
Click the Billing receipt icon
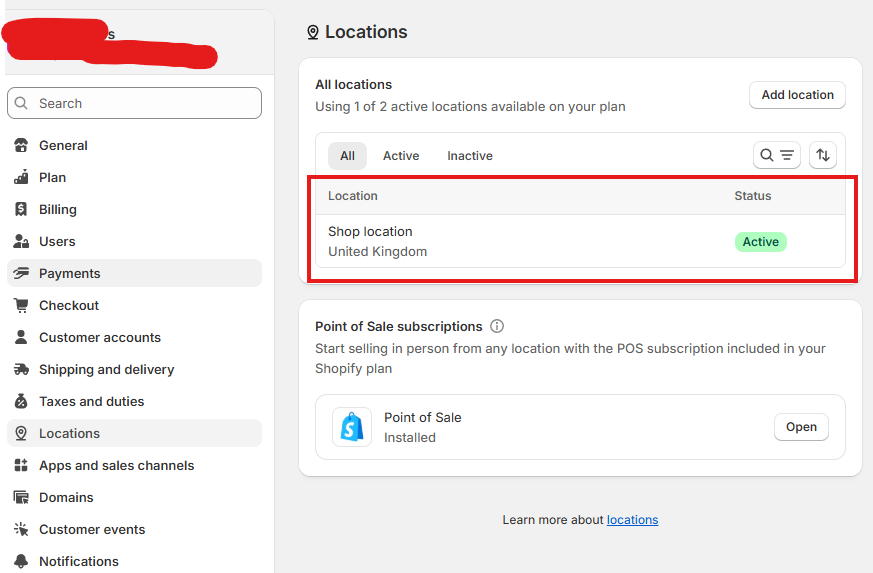21,209
